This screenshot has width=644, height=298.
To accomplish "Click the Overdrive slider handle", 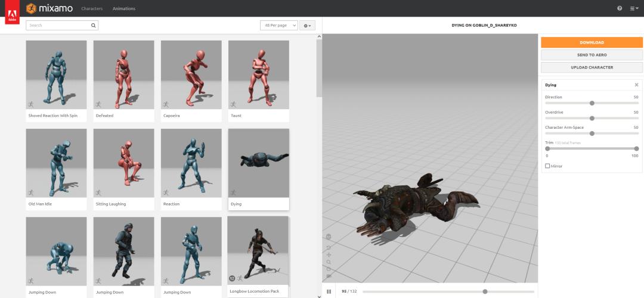I will click(592, 118).
